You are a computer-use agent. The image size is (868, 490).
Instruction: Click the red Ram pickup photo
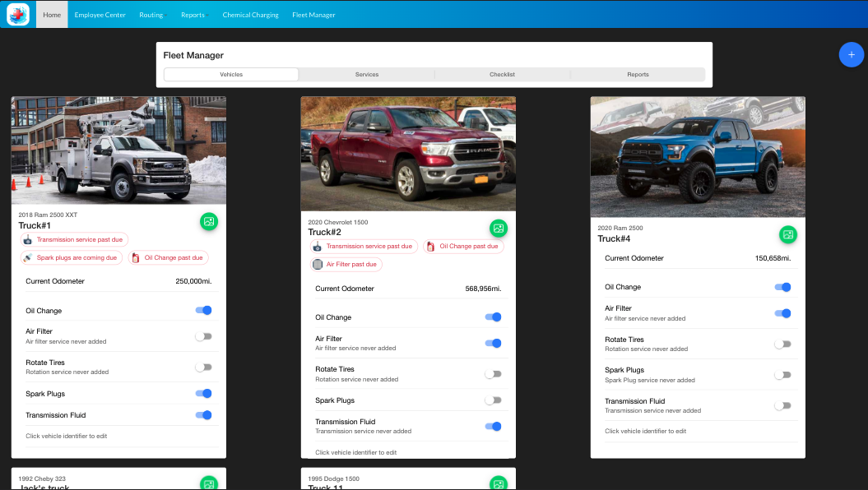(408, 154)
